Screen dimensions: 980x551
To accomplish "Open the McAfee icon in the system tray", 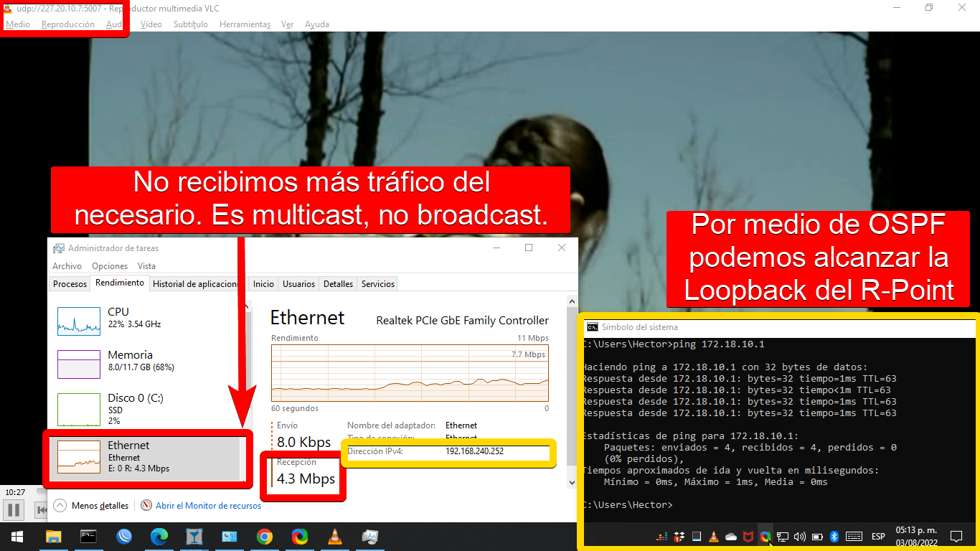I will click(748, 537).
